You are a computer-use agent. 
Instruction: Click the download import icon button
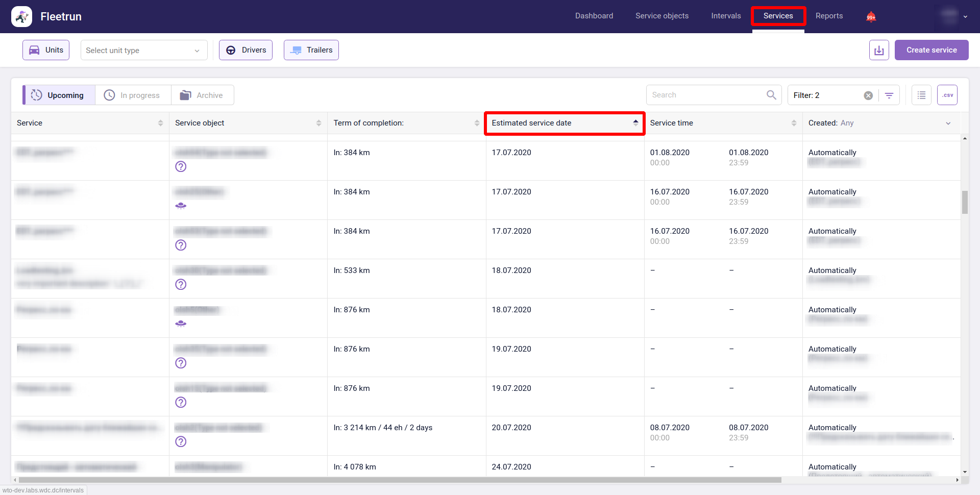tap(879, 50)
